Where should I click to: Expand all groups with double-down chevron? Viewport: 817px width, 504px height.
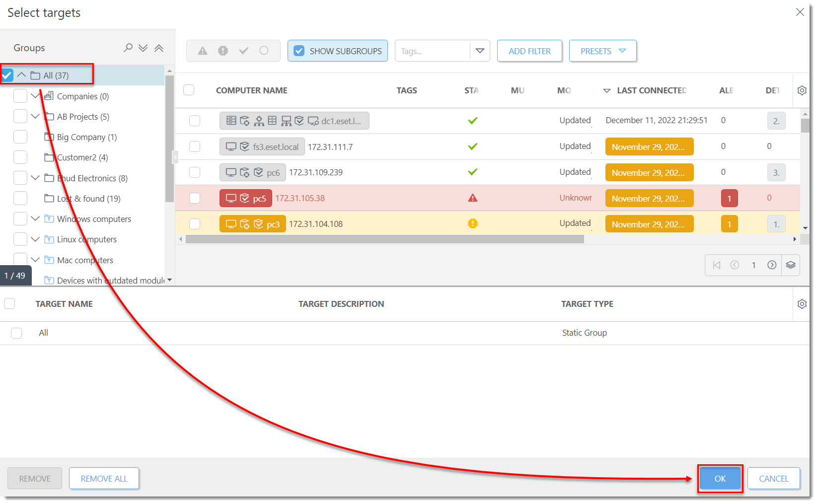143,48
